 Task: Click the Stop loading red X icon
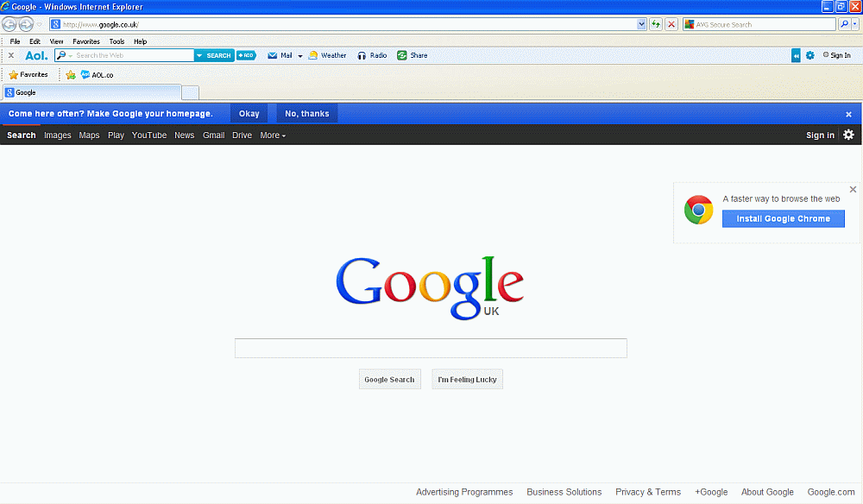pyautogui.click(x=671, y=24)
